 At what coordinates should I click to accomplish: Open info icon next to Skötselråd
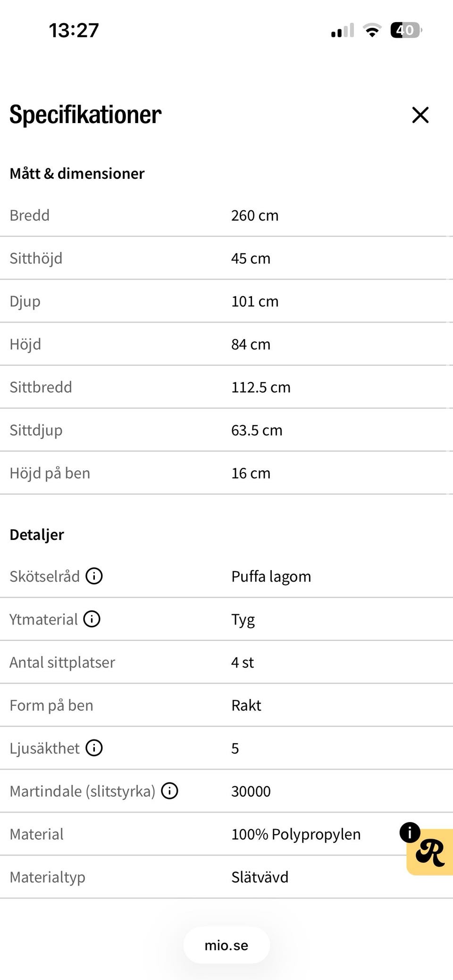[x=94, y=576]
